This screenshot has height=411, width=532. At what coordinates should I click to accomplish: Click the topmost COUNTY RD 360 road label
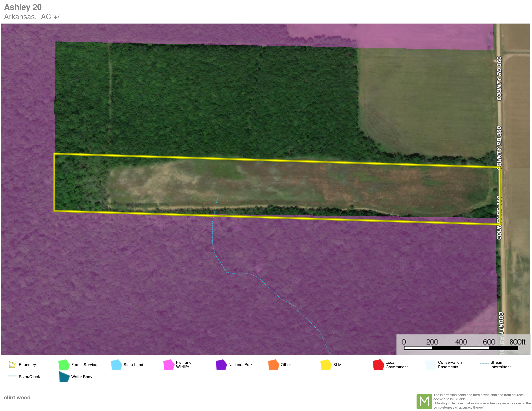(x=499, y=78)
